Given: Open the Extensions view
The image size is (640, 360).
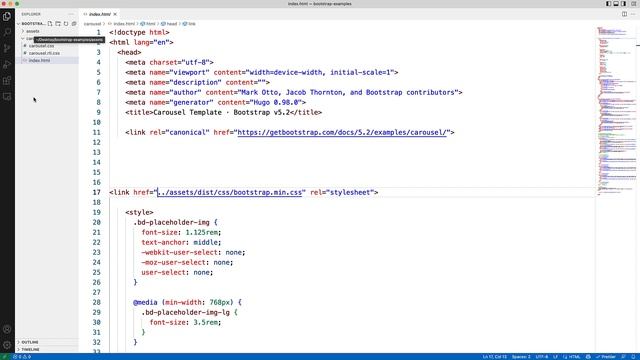Looking at the screenshot, I should point(7,80).
